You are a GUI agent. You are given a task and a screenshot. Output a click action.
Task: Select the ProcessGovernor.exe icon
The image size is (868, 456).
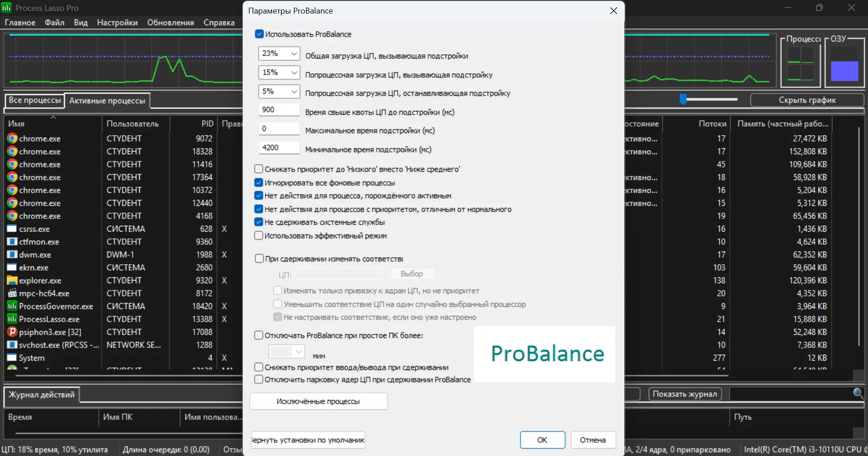click(x=12, y=306)
